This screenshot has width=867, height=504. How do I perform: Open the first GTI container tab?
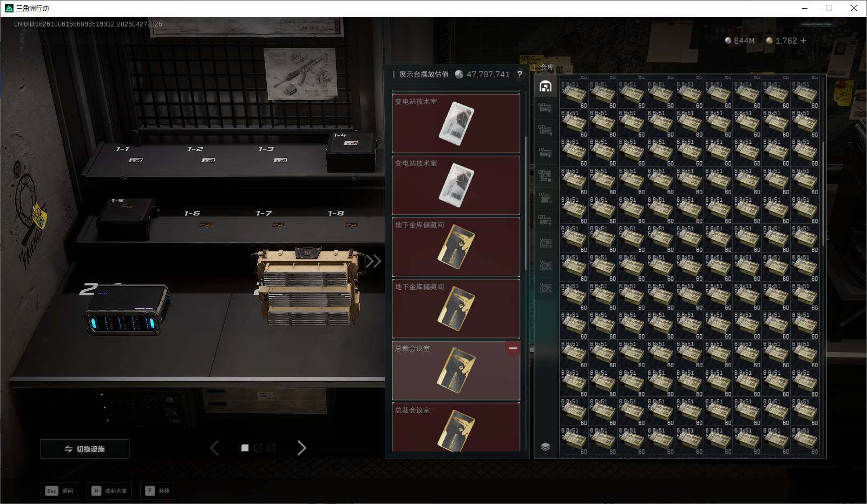[x=545, y=108]
